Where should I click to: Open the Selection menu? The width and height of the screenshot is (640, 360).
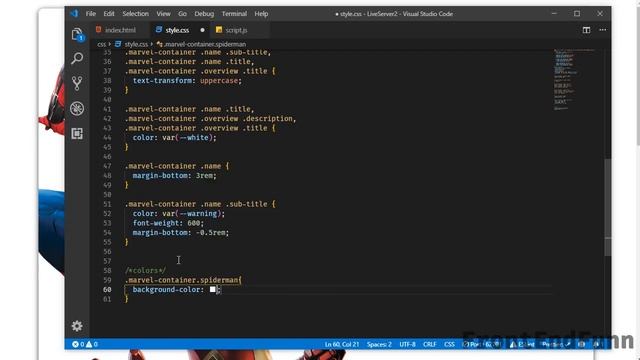click(136, 13)
